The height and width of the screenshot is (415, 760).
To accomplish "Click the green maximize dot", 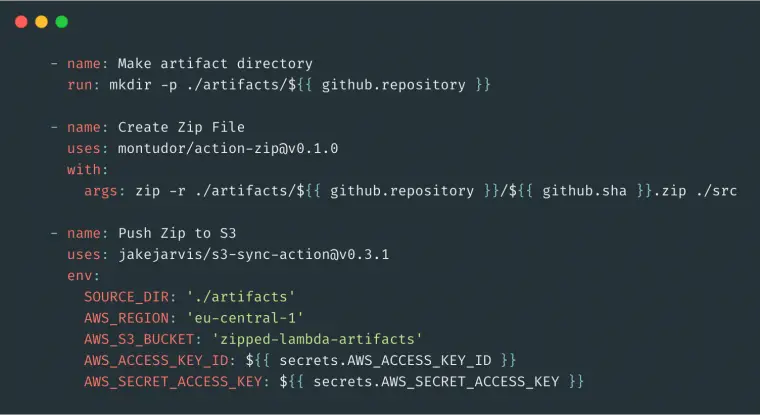I will tap(62, 22).
